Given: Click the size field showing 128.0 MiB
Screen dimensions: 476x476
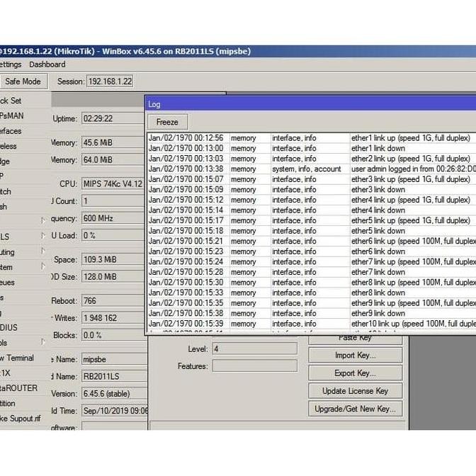Looking at the screenshot, I should tap(113, 277).
